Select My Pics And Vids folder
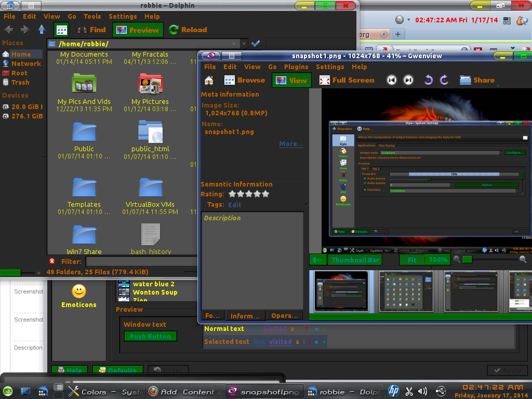Viewport: 532px width, 399px height. 84,90
